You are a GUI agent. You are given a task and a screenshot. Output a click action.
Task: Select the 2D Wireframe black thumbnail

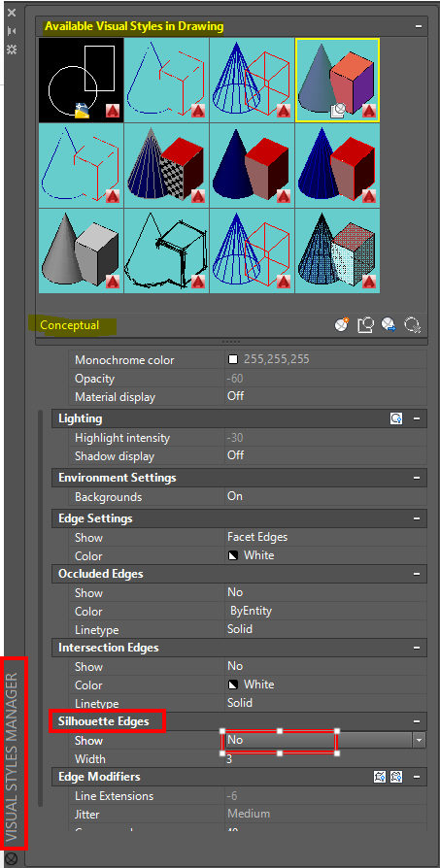81,80
